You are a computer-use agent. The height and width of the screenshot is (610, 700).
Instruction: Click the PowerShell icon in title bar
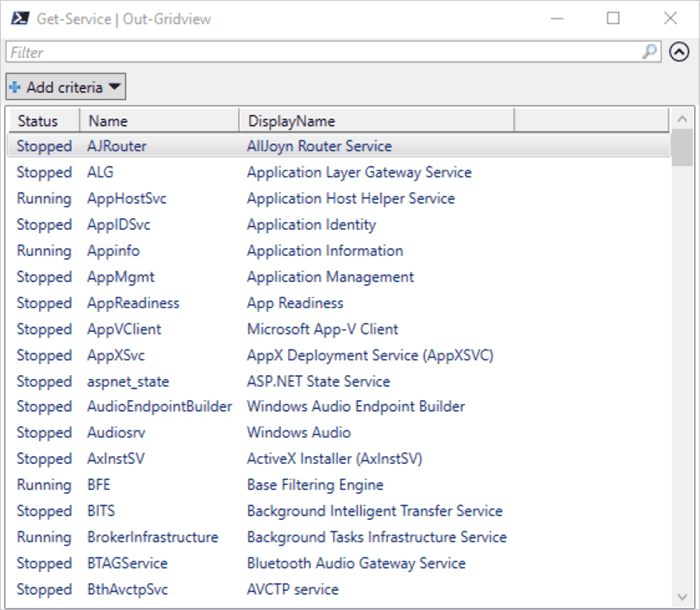tap(20, 19)
